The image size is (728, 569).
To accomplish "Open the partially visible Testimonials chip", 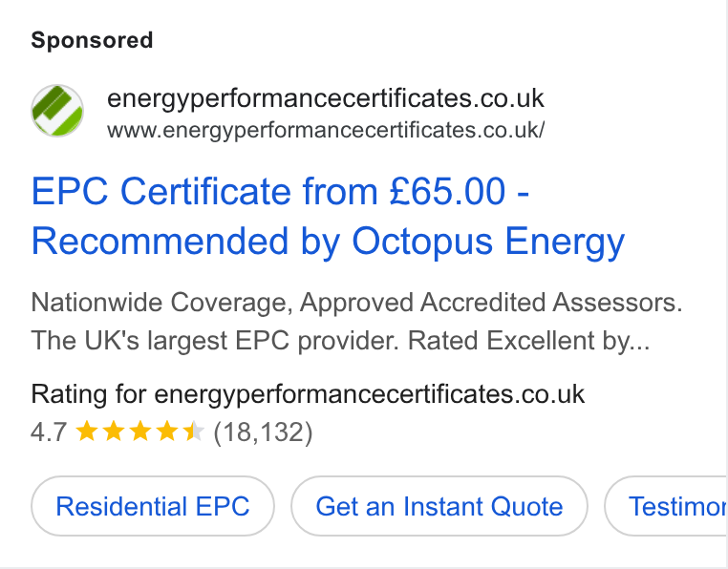I will point(666,506).
